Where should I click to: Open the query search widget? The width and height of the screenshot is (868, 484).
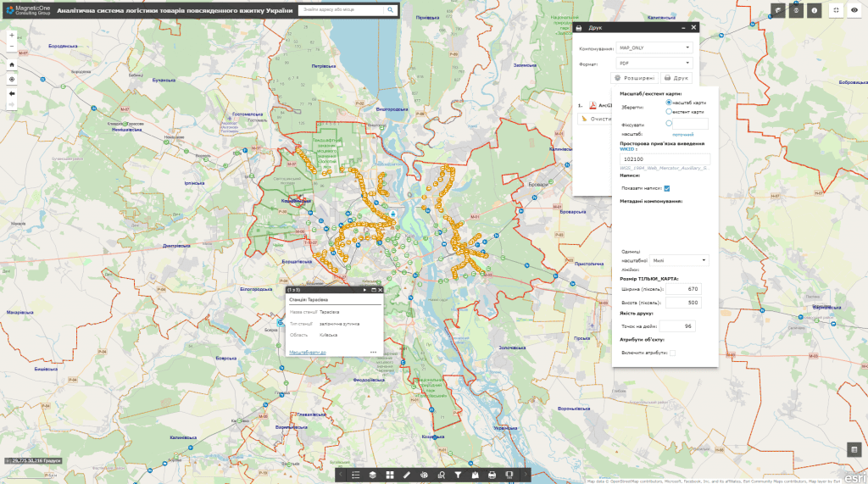(x=441, y=475)
